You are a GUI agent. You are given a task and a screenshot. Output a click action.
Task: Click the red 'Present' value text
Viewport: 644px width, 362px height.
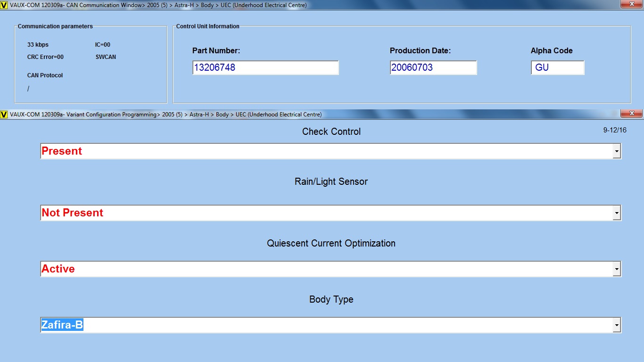click(x=62, y=151)
